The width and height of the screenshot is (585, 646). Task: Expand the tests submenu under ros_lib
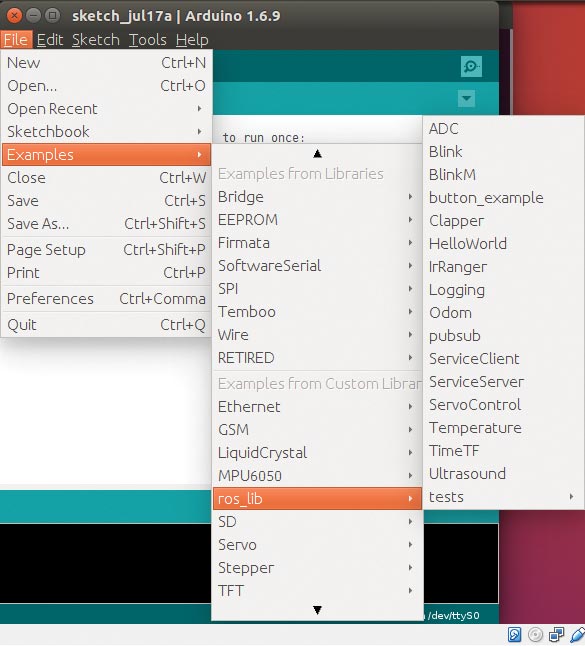tap(502, 497)
